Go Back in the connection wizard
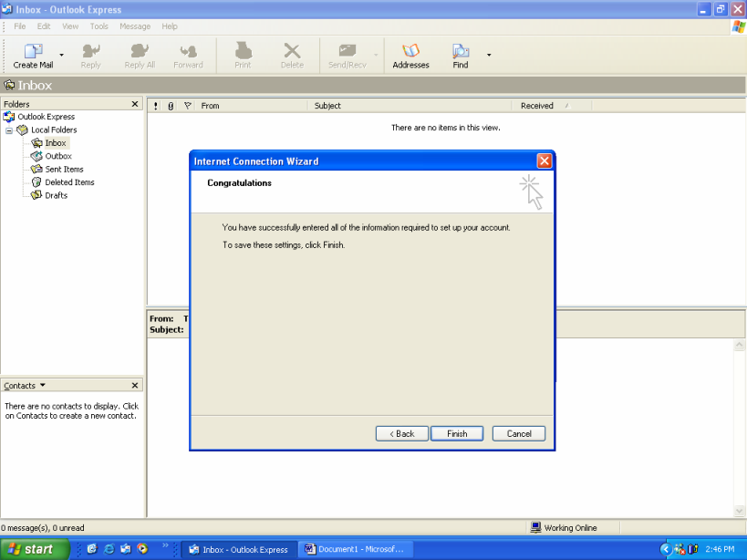 [401, 433]
